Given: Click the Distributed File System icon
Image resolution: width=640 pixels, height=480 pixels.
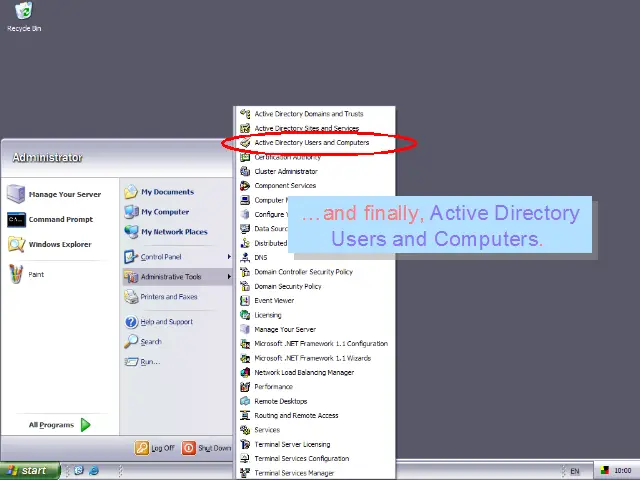Looking at the screenshot, I should 245,243.
